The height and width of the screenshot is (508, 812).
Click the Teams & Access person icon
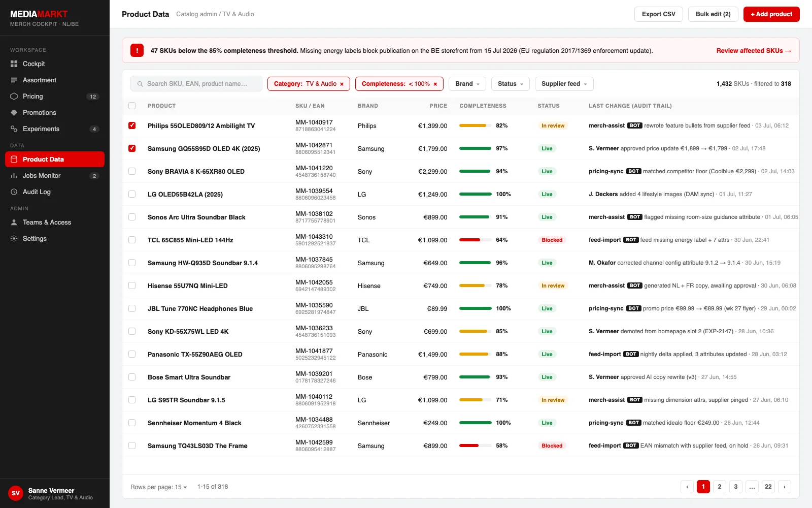tap(14, 223)
